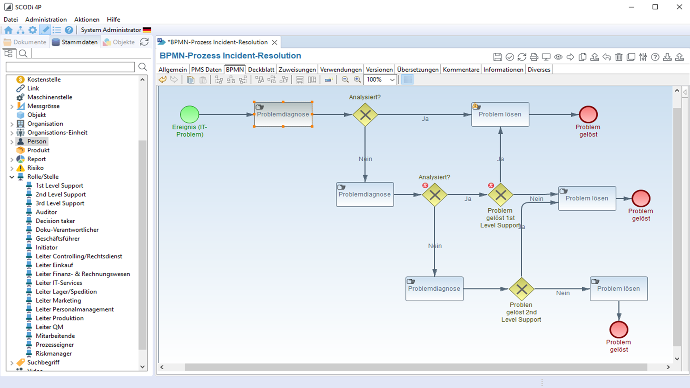Open the 100% zoom level dropdown
Viewport: 690px width, 388px height.
pyautogui.click(x=392, y=80)
